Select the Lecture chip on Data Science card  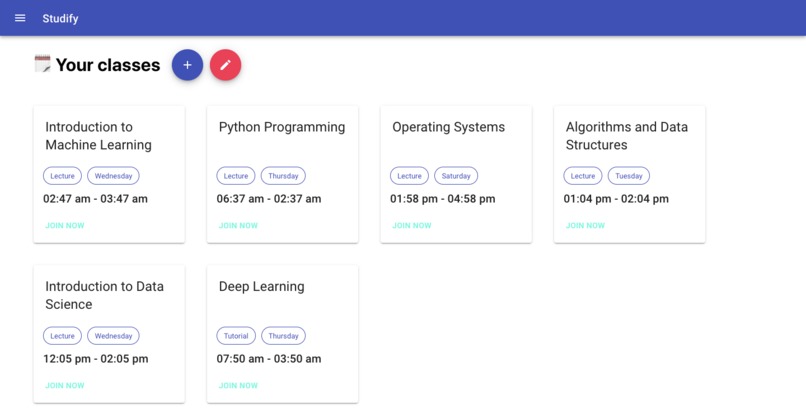[x=62, y=336]
